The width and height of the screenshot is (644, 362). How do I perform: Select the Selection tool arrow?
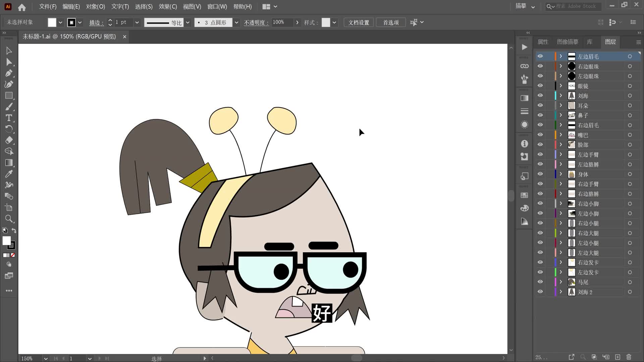tap(9, 51)
